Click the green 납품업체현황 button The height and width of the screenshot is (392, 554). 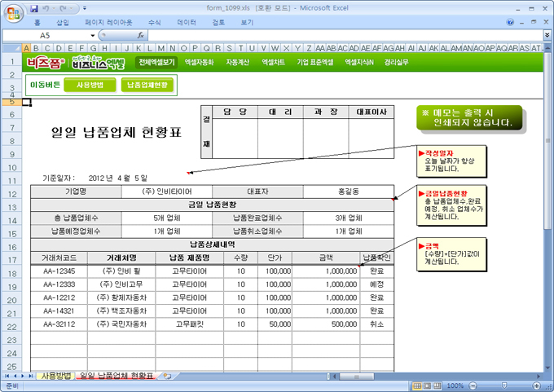[x=147, y=84]
